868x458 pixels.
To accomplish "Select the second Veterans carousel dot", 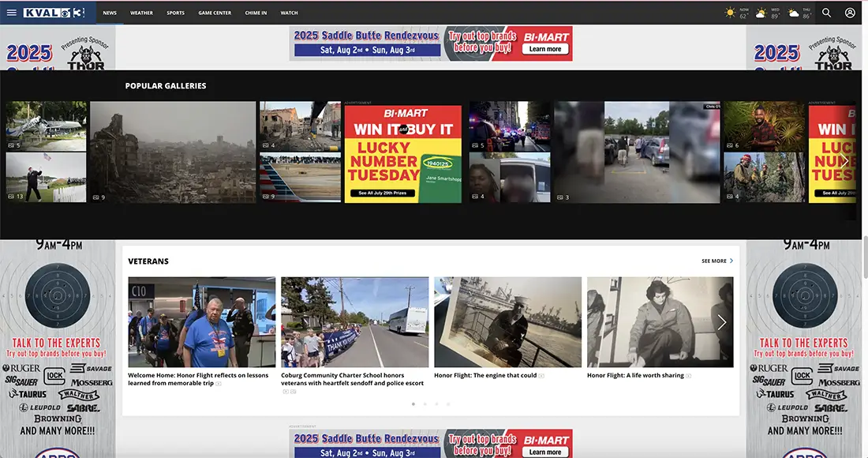I will coord(425,404).
